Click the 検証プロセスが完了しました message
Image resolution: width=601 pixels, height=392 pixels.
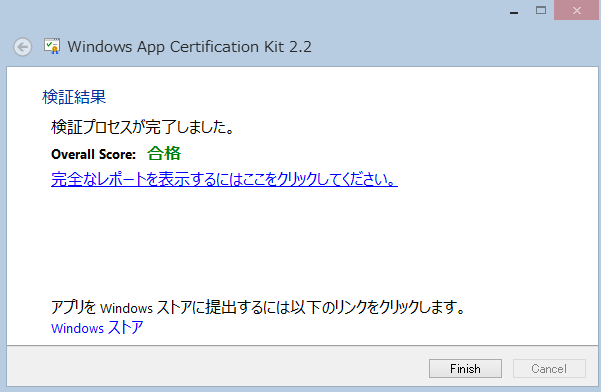tap(143, 127)
